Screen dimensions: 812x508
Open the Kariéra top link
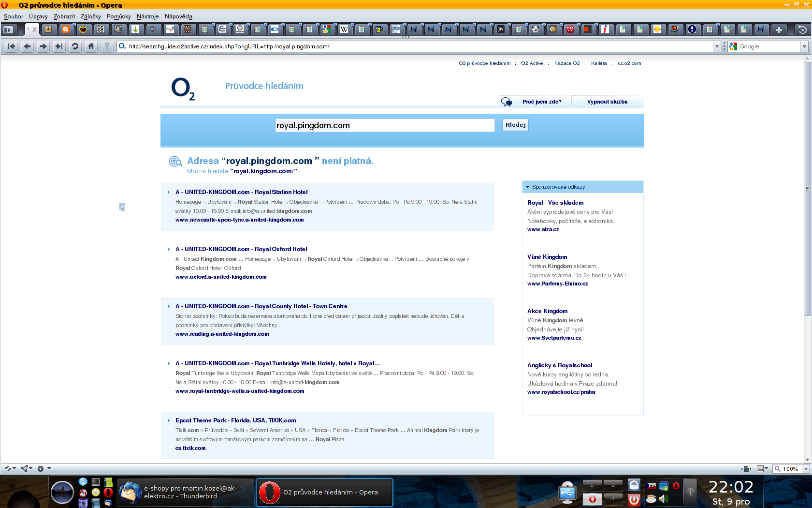[x=599, y=63]
